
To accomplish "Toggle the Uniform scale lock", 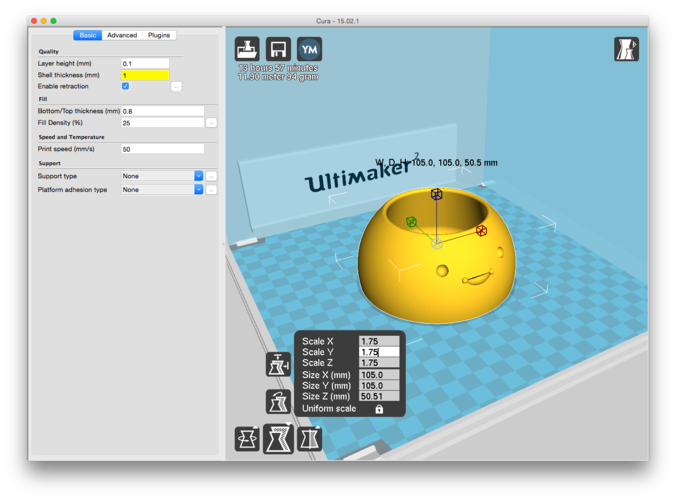I will [x=379, y=409].
